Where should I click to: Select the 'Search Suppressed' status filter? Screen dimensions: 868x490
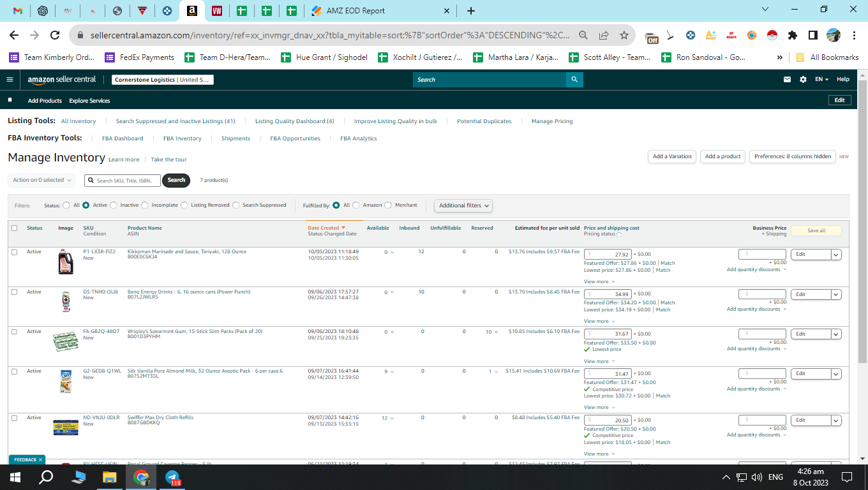pos(236,205)
